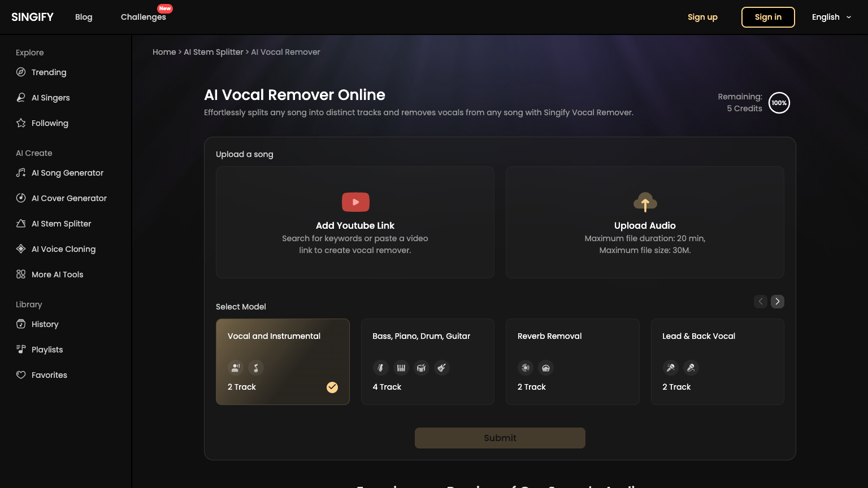Check the 100% credits progress circle
This screenshot has height=488, width=868.
point(779,103)
